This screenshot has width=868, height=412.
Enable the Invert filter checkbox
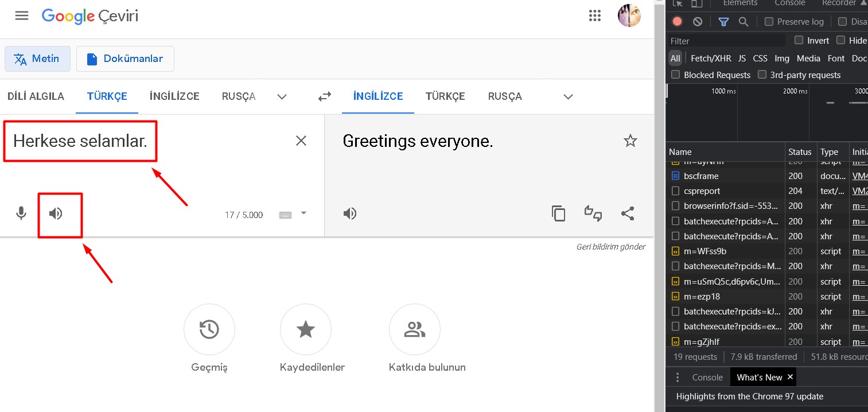[x=799, y=40]
